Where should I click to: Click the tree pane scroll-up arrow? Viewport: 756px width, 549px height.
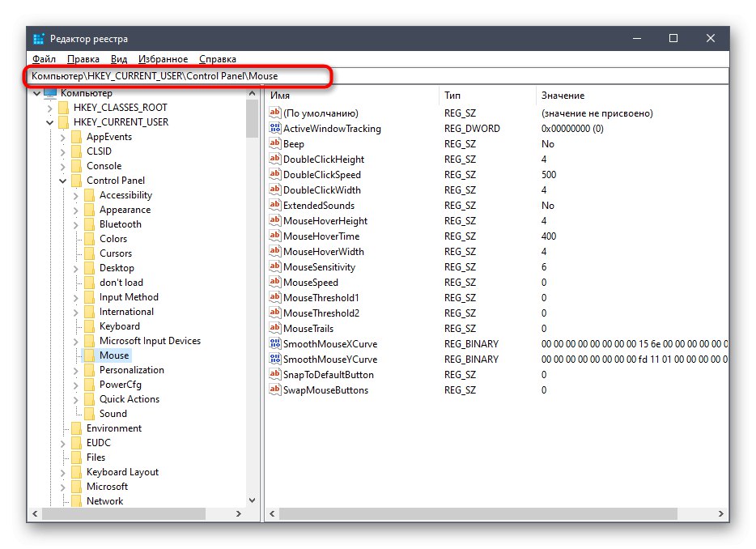[253, 93]
